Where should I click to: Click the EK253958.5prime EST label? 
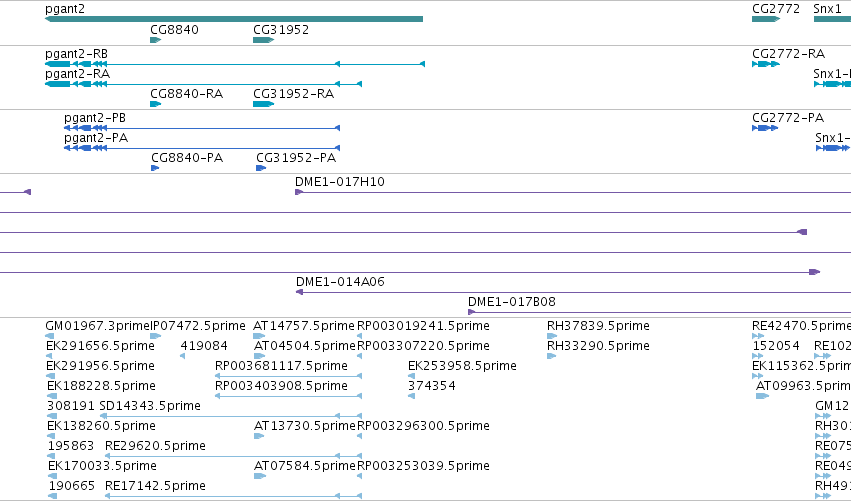coord(462,366)
